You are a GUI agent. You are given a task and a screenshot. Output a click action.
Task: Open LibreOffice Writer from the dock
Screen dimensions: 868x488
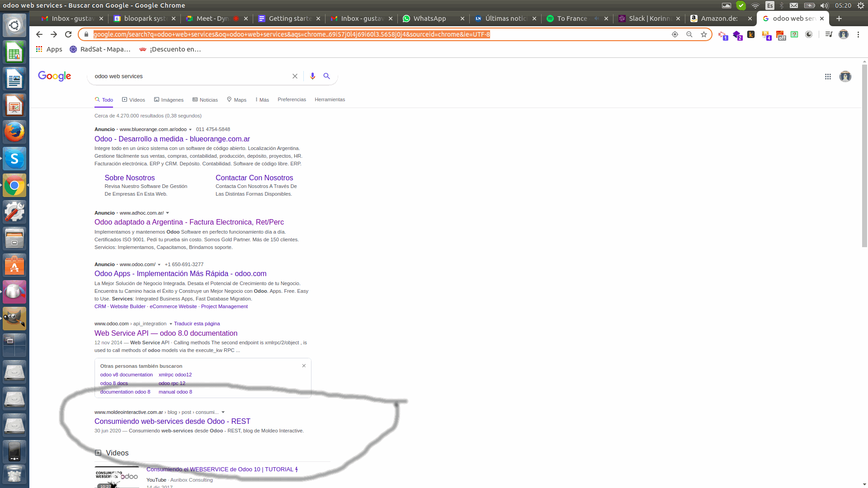click(14, 79)
